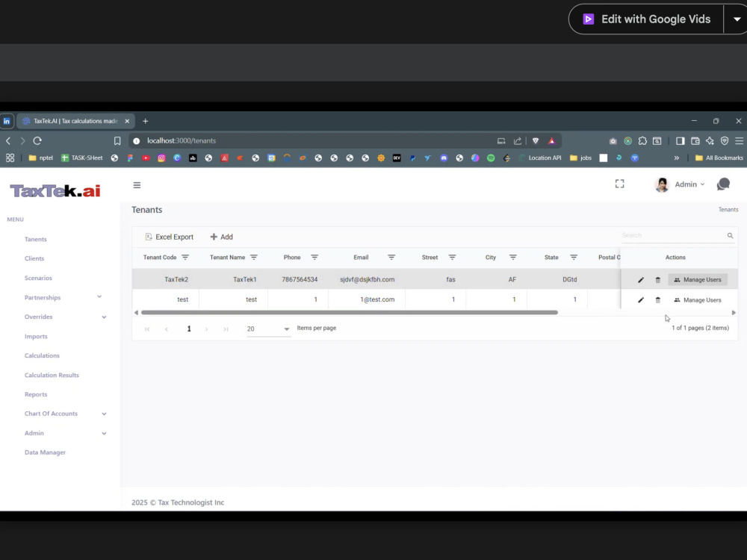Open the jobs bookmark folder
The height and width of the screenshot is (560, 747).
pos(580,158)
